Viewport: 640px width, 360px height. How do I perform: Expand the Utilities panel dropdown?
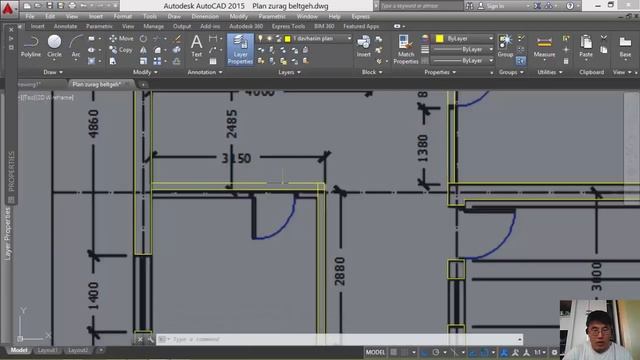tap(550, 72)
